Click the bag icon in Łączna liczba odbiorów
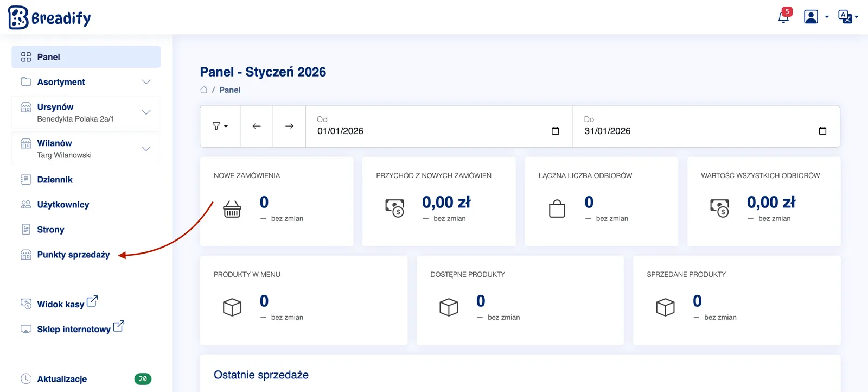This screenshot has width=868, height=392. 557,208
